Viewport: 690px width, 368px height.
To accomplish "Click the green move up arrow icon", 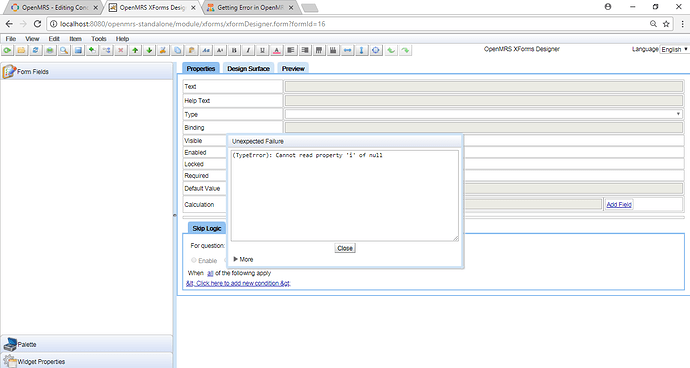I will [x=135, y=51].
